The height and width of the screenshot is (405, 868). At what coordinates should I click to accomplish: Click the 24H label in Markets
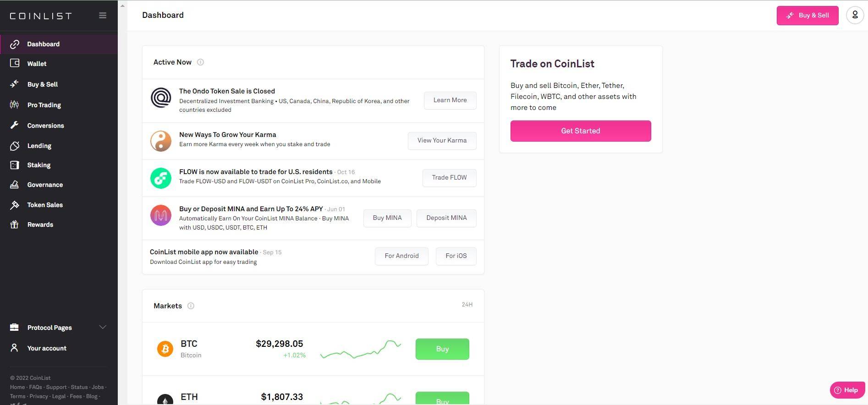click(x=467, y=305)
